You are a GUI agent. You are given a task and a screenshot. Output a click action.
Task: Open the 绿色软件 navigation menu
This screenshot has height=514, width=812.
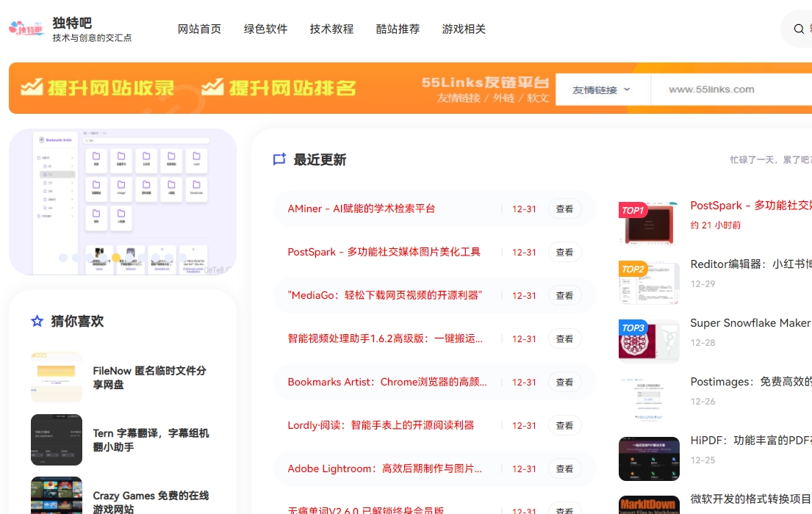265,29
